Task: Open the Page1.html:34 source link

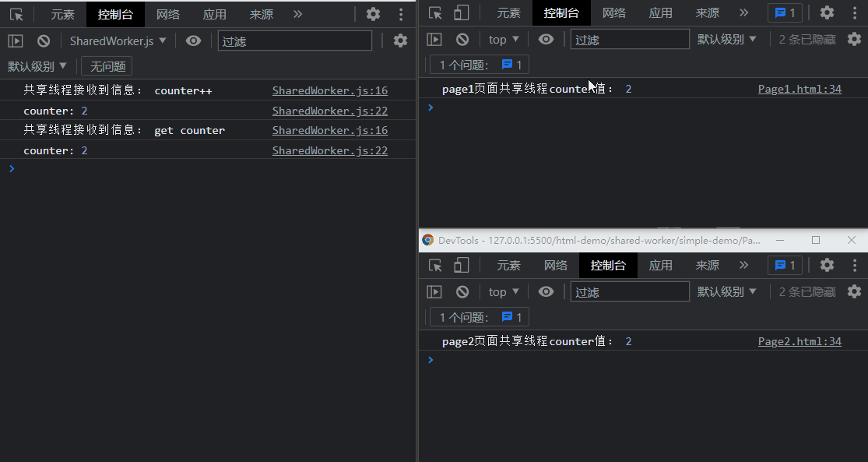Action: click(x=799, y=88)
